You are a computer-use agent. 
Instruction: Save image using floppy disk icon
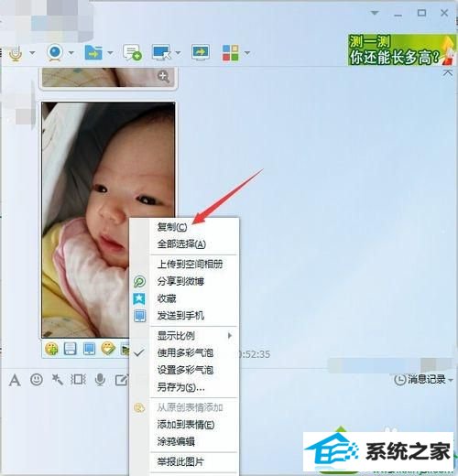[x=70, y=349]
